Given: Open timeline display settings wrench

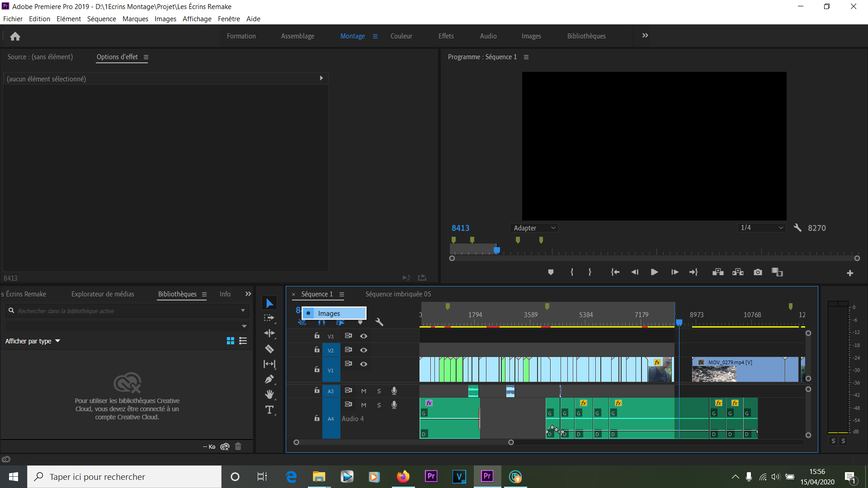Looking at the screenshot, I should tap(379, 322).
